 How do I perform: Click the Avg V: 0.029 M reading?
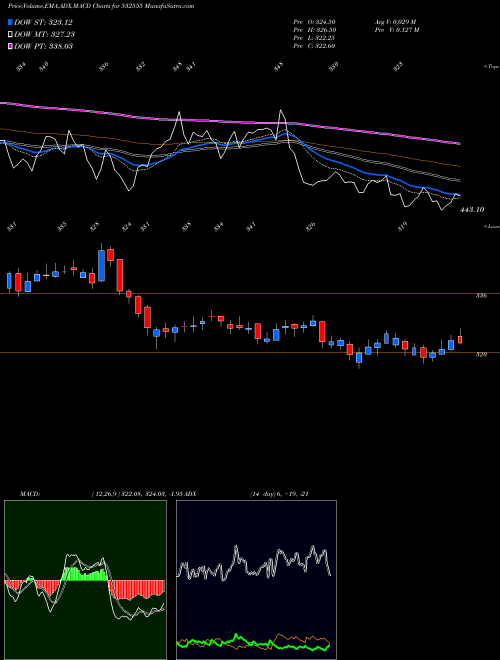[396, 21]
